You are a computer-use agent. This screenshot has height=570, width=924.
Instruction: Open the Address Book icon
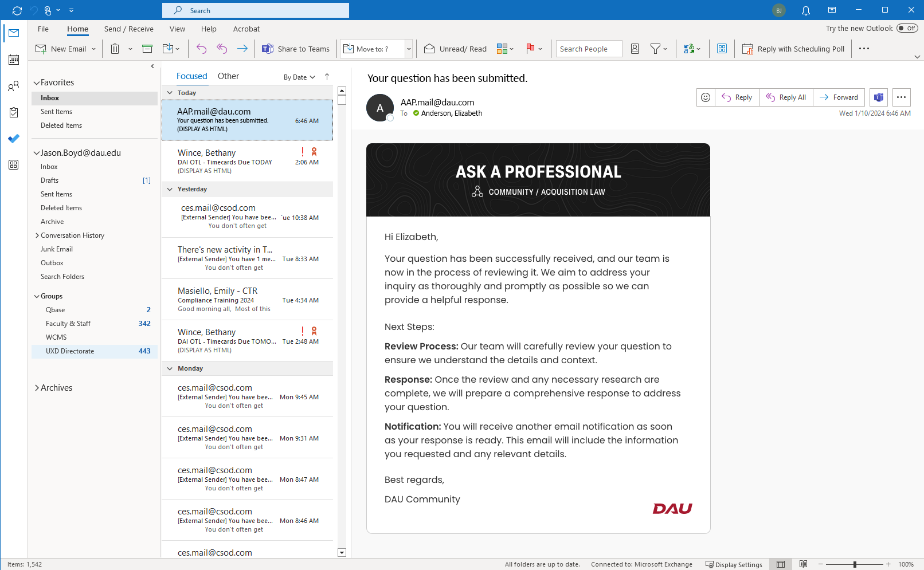(x=635, y=49)
